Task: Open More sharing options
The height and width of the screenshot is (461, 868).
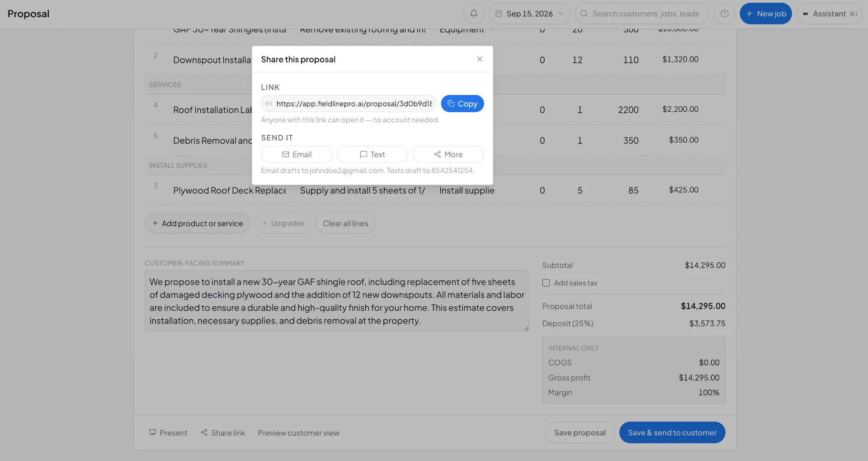Action: (x=448, y=154)
